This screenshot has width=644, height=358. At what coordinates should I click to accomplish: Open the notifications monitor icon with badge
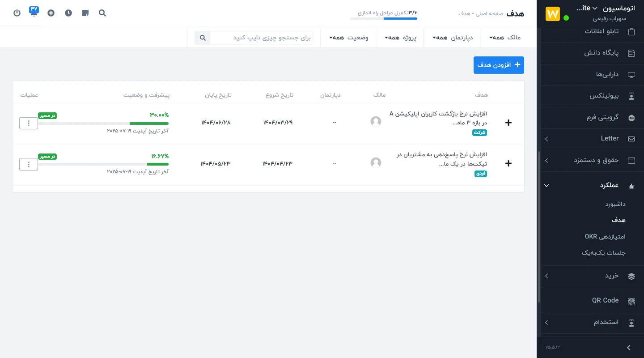tap(34, 11)
